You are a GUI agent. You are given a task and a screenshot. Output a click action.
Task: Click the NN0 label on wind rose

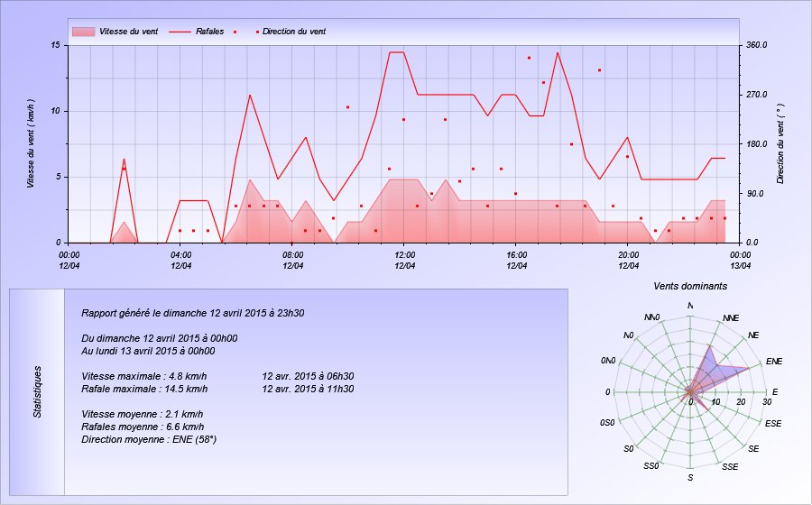pos(652,317)
